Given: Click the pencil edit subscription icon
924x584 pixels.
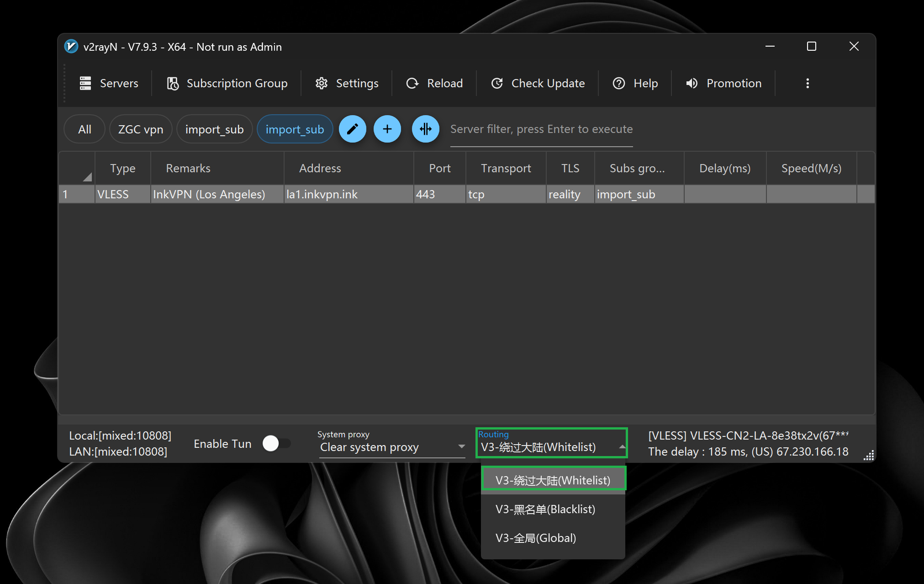Looking at the screenshot, I should pos(352,129).
